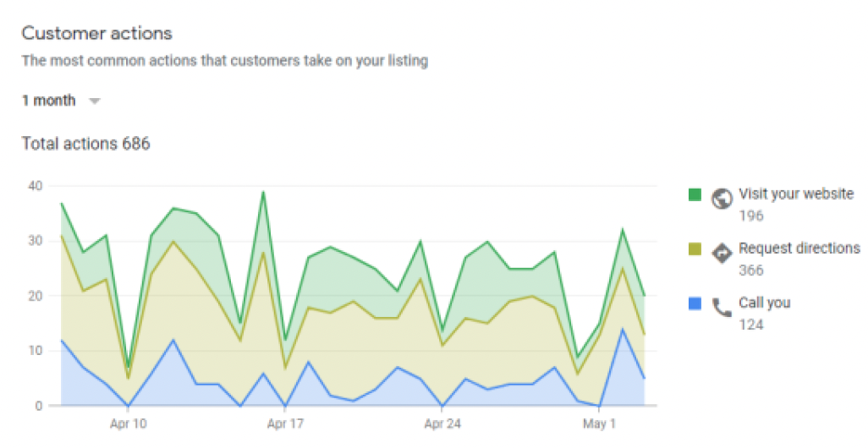Open the 1 month time range dropdown
The height and width of the screenshot is (448, 868).
tap(49, 101)
